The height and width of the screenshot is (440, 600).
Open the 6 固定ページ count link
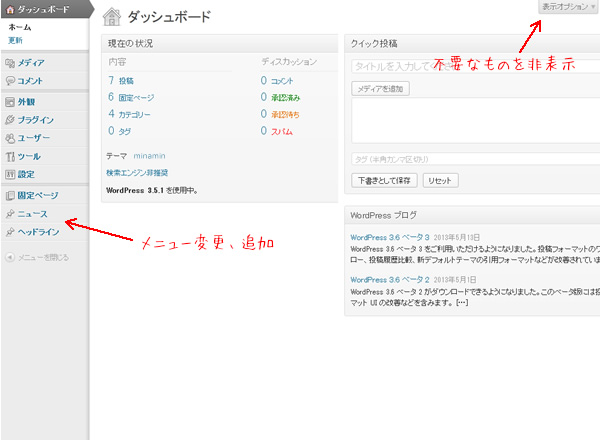(x=131, y=97)
